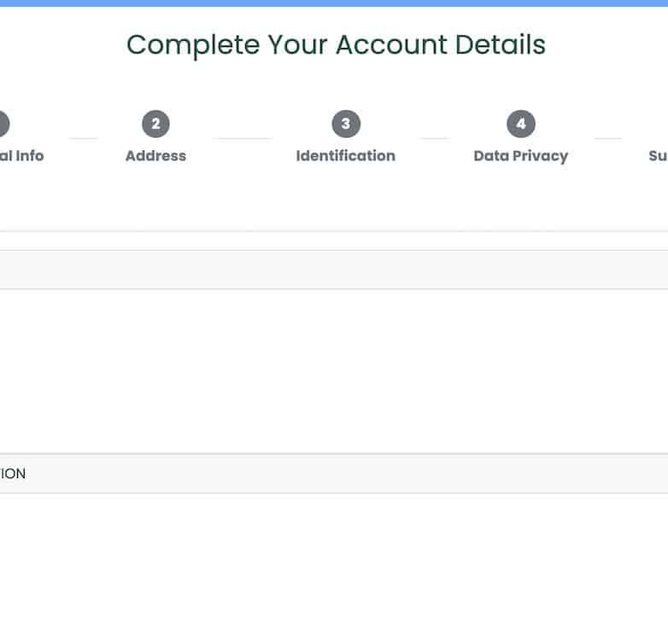Click the blue bar at the page top
The image size is (668, 644).
(334, 3)
